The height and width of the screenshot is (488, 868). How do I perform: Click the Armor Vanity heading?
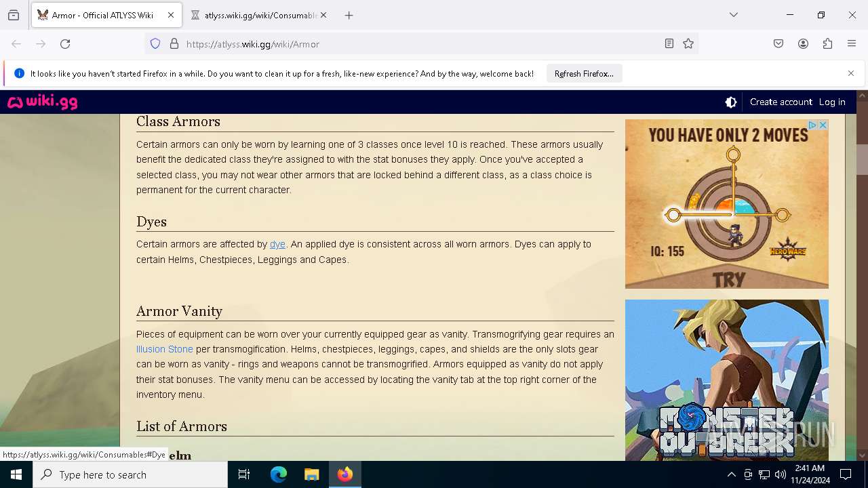179,311
